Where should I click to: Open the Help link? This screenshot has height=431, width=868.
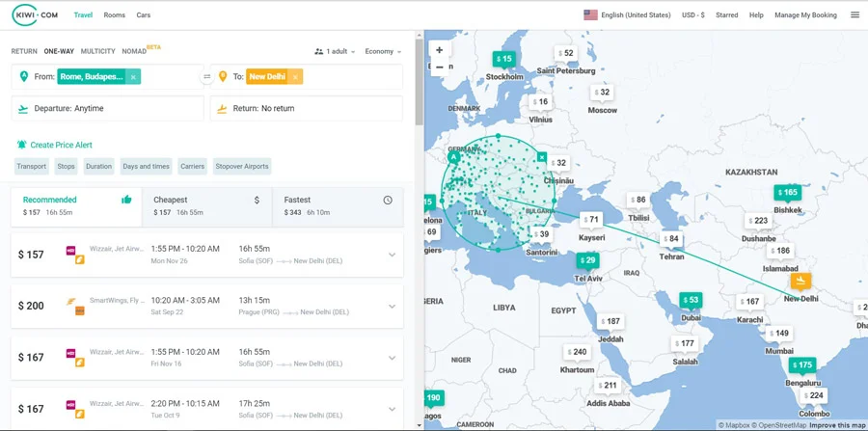coord(756,15)
